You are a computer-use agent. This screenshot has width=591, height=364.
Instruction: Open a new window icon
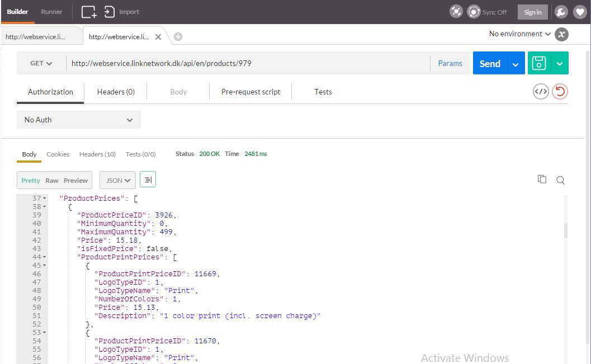coord(89,12)
